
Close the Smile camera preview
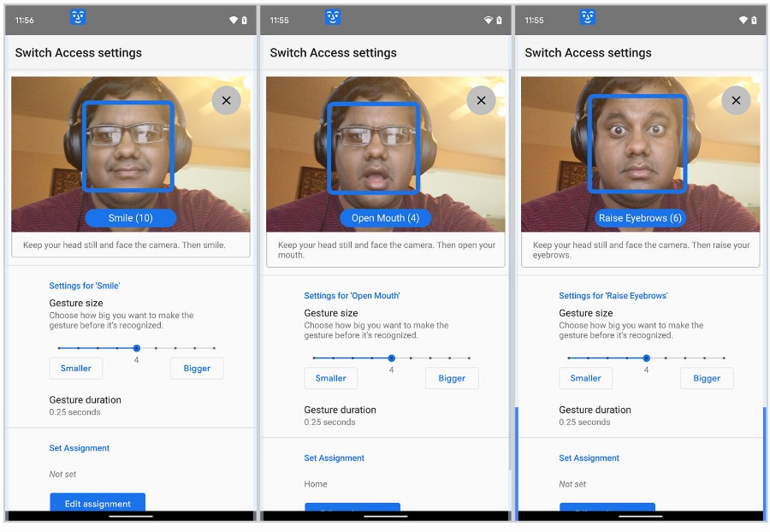click(226, 100)
